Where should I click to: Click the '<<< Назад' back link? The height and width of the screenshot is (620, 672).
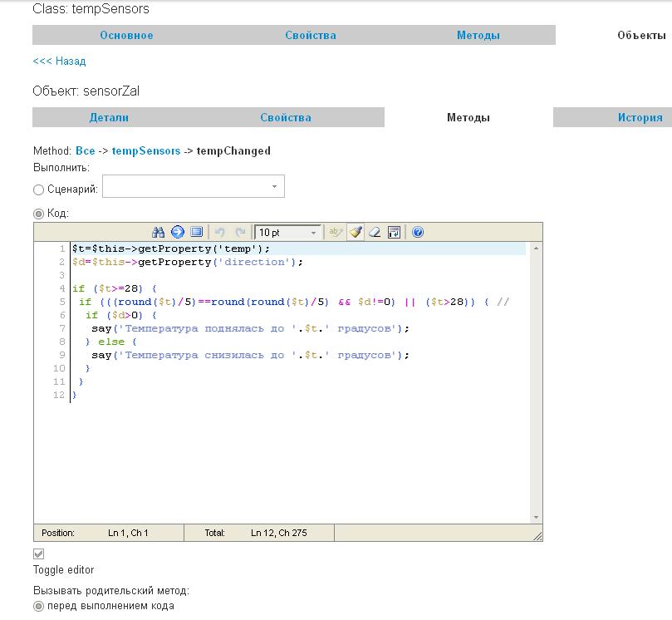click(x=59, y=61)
